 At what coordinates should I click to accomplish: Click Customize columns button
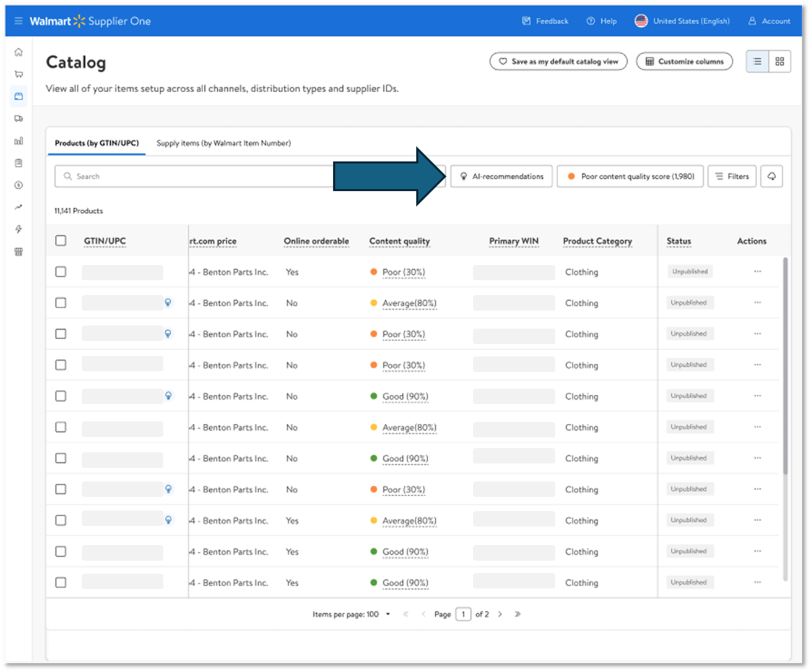684,61
